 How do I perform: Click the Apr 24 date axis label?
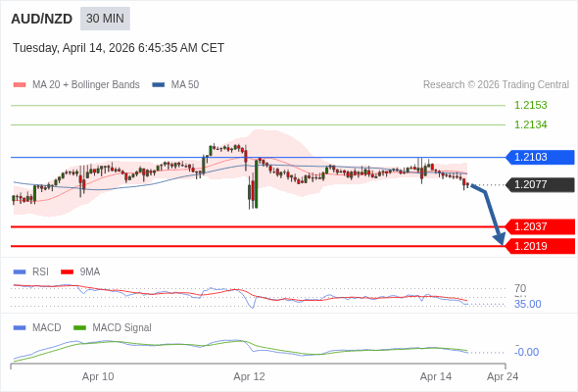click(x=503, y=376)
